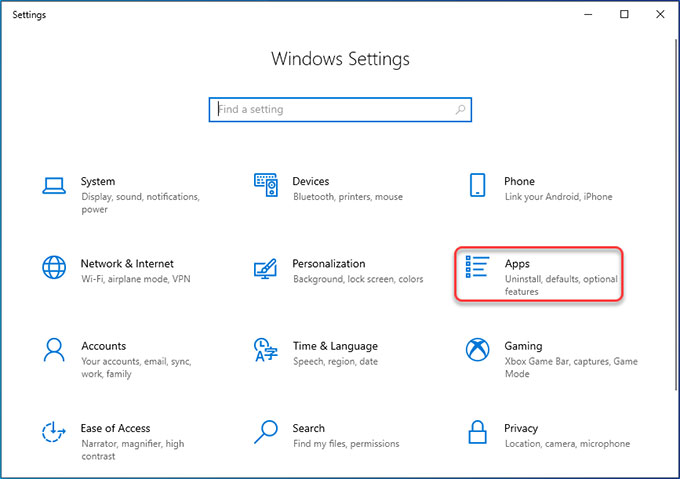Open the Gaming heading
Screen dimensions: 680x479
point(523,346)
